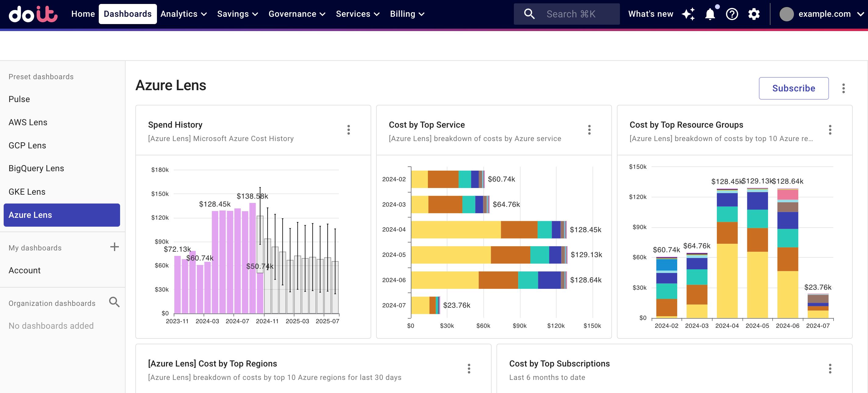868x393 pixels.
Task: Expand the Analytics menu
Action: point(183,14)
